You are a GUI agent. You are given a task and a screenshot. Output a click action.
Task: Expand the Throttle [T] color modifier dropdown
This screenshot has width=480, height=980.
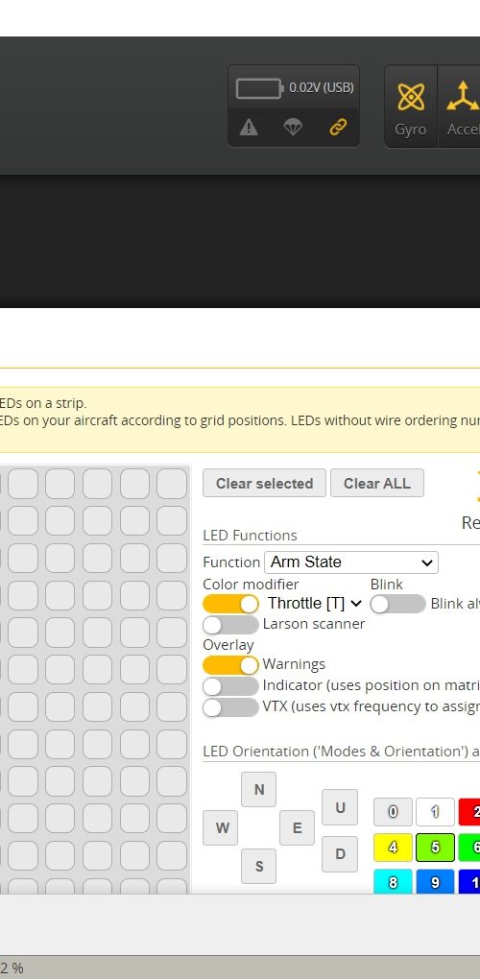tap(315, 603)
